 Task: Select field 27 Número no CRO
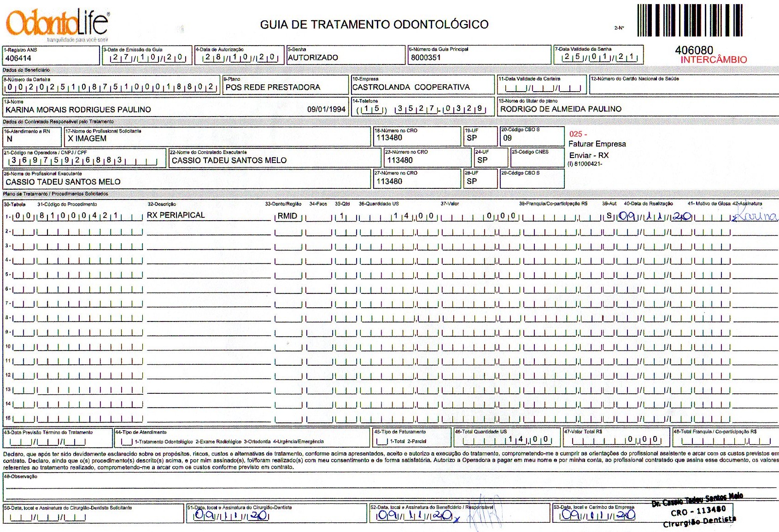[417, 179]
